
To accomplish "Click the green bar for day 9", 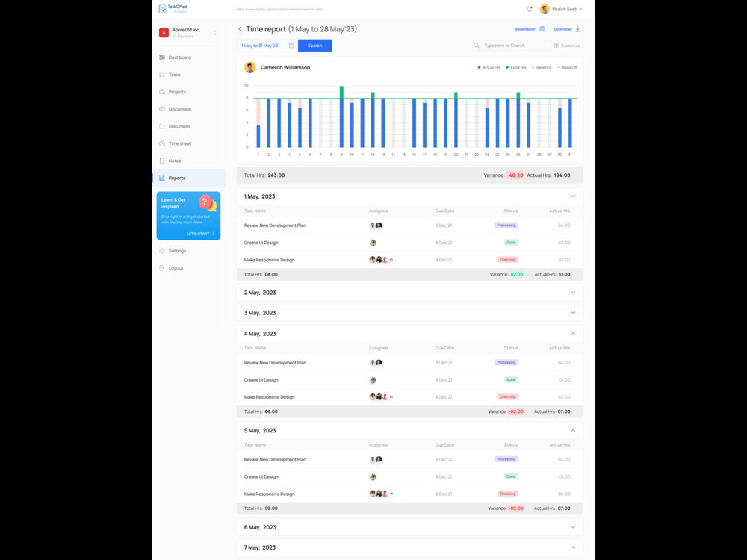I will [x=341, y=92].
